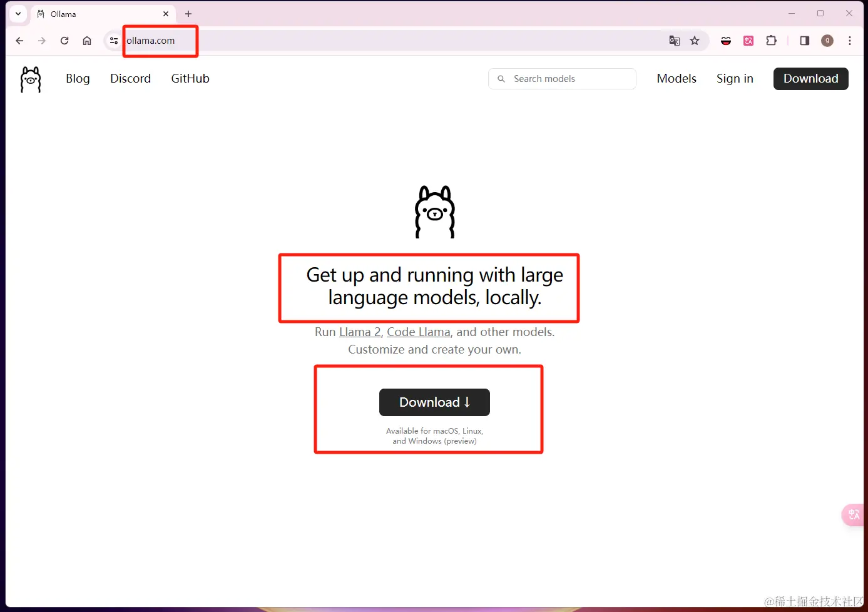Click the header Download button
This screenshot has width=868, height=612.
pos(811,79)
